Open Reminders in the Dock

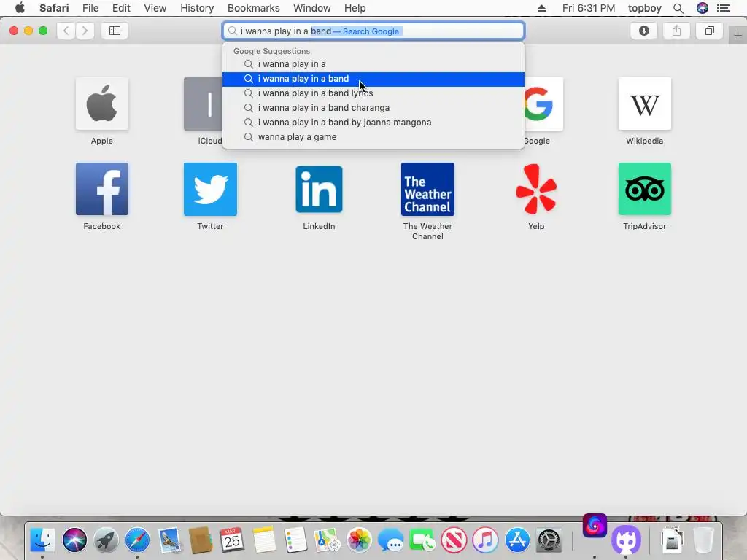(295, 540)
